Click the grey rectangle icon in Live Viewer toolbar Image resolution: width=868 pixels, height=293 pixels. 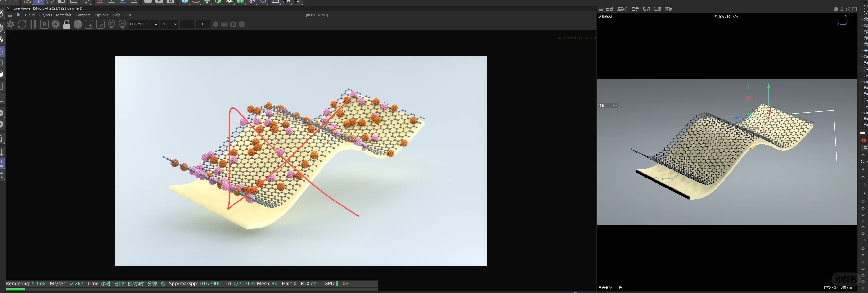[x=224, y=24]
